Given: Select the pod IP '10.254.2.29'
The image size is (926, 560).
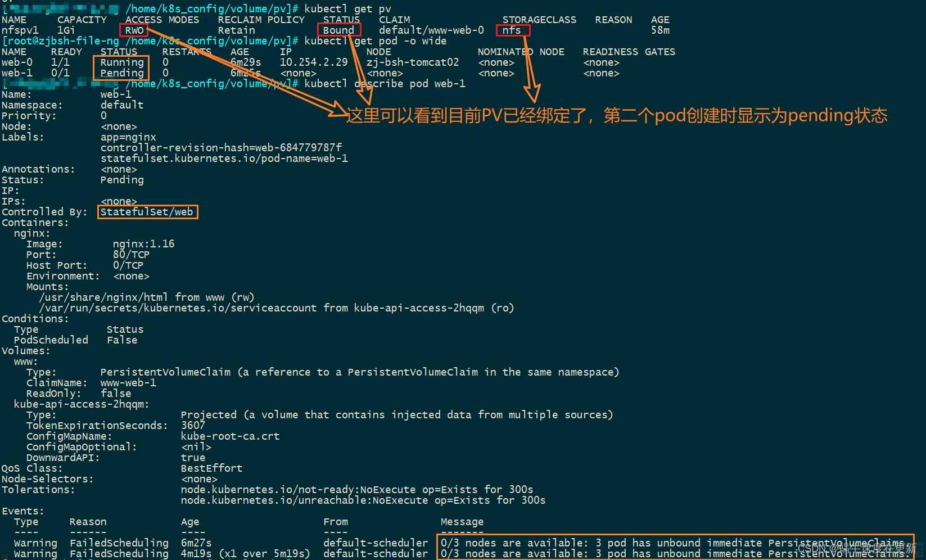Looking at the screenshot, I should (x=314, y=62).
